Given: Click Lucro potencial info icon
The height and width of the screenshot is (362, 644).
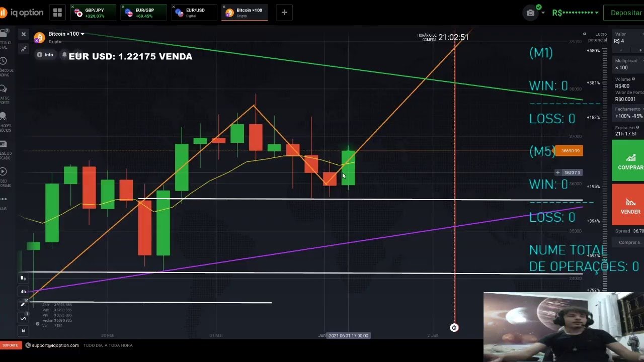Looking at the screenshot, I should pos(585,34).
